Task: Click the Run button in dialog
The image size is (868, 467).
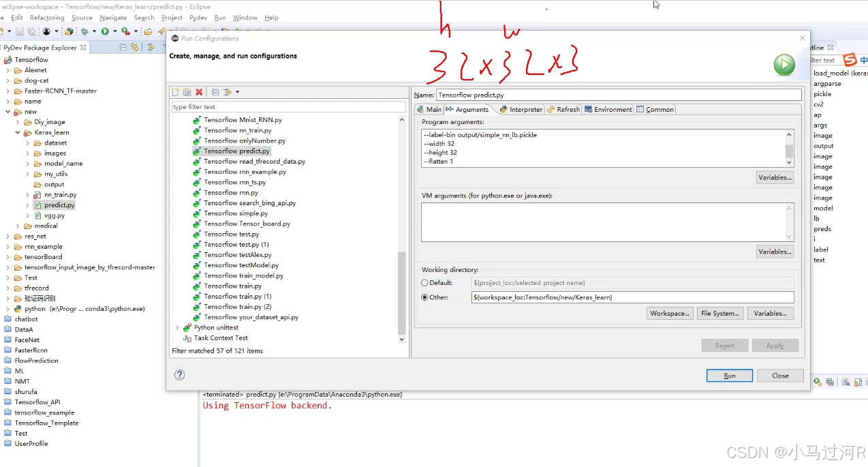Action: (730, 376)
